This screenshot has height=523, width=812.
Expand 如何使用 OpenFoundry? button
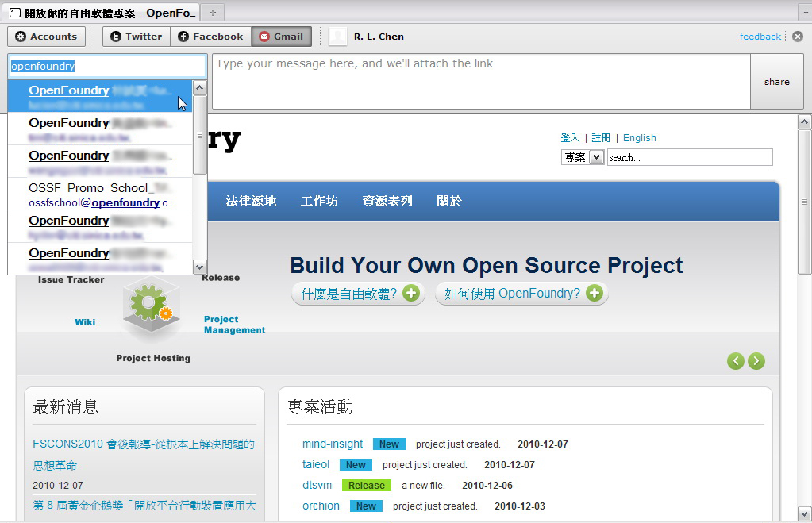[x=521, y=294]
